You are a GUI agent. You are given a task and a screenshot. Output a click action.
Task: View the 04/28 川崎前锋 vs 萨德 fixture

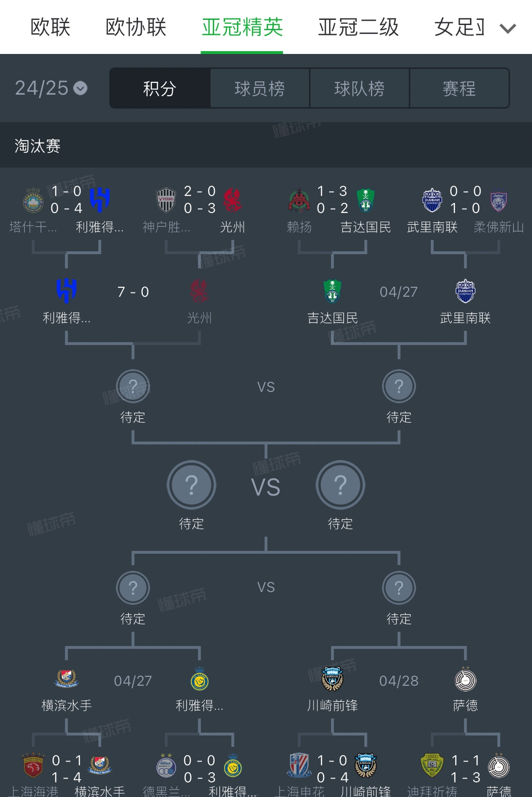point(400,681)
